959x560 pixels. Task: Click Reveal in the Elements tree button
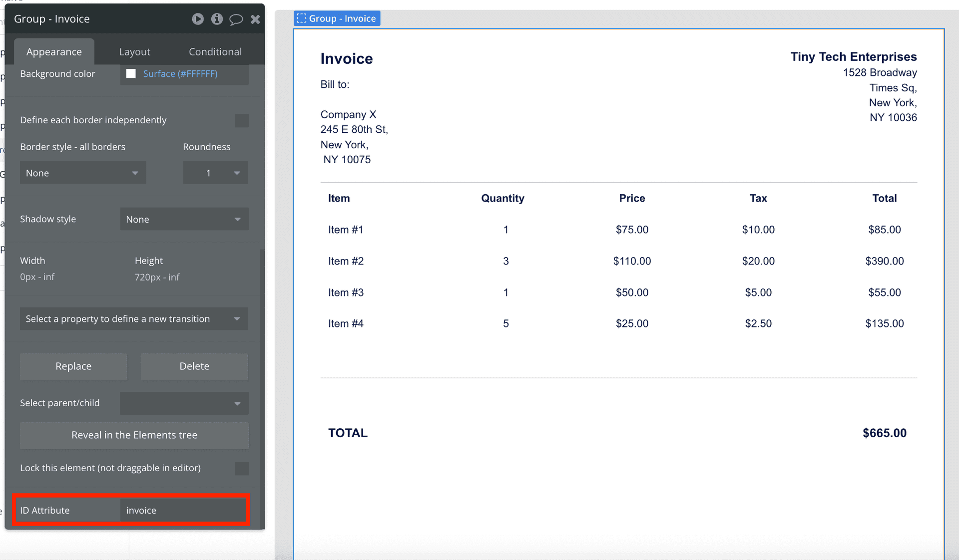point(134,435)
